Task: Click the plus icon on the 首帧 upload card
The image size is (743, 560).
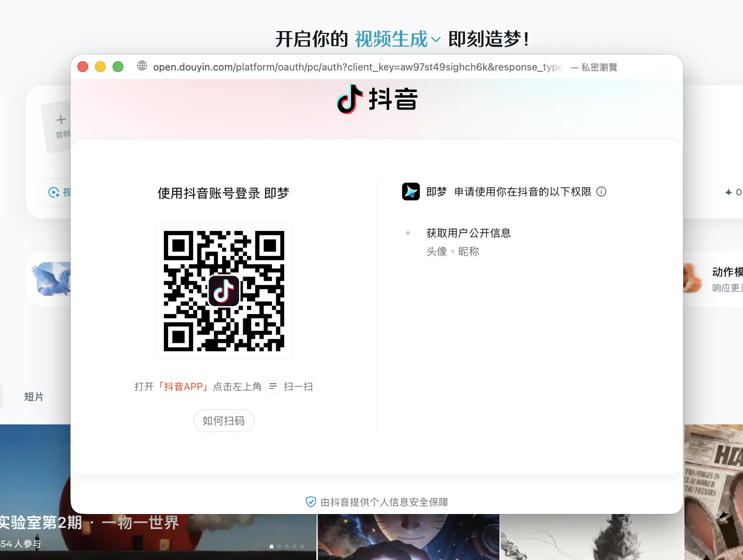Action: pos(61,120)
